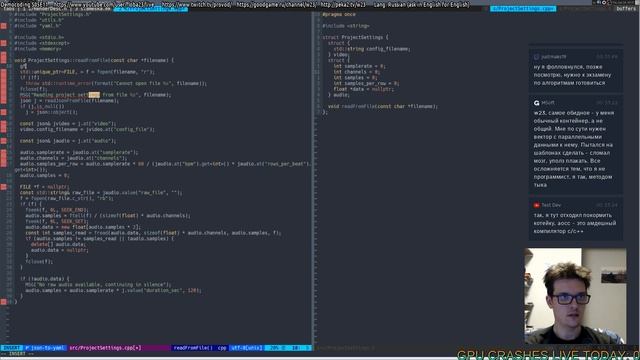
Task: Click 'video.config_filename = jvideo.at' line
Action: click(87, 129)
